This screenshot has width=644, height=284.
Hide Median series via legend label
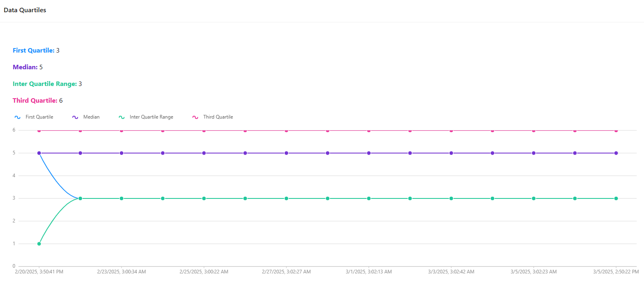91,117
